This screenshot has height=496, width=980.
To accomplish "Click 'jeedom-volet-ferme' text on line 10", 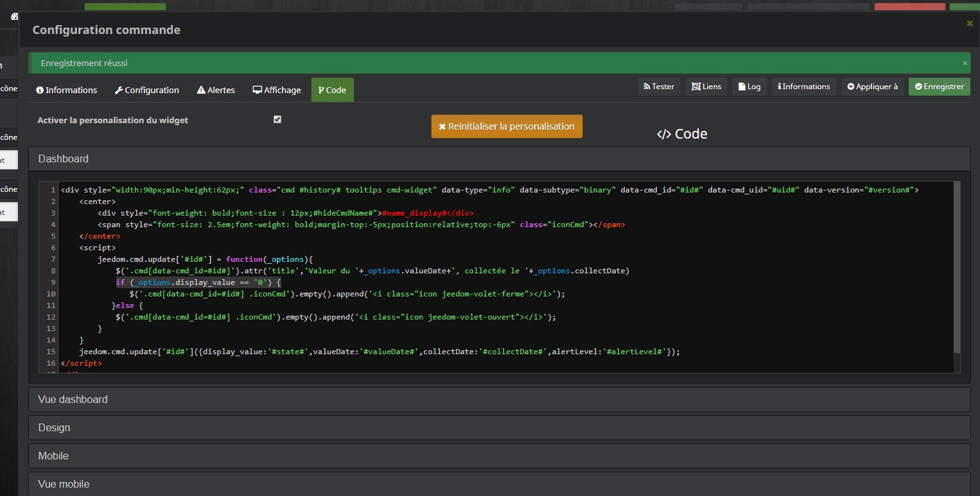I will point(486,294).
